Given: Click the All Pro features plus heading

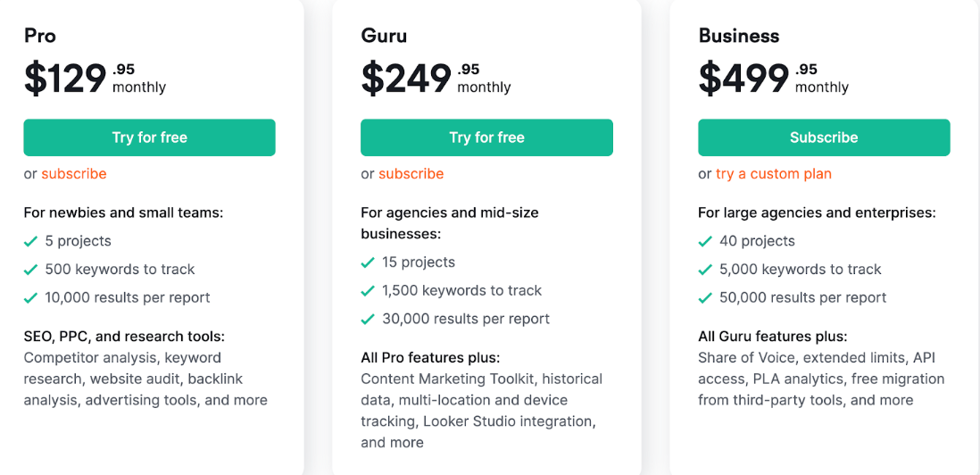Looking at the screenshot, I should [430, 358].
